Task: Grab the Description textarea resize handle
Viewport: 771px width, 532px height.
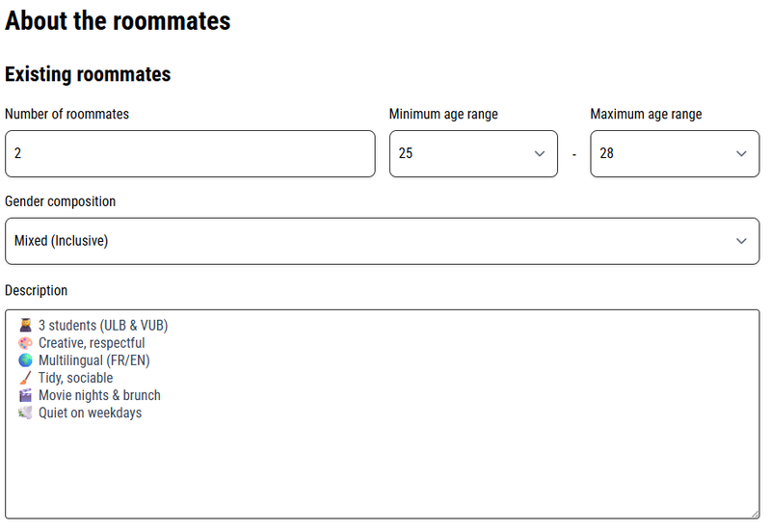Action: pyautogui.click(x=755, y=514)
